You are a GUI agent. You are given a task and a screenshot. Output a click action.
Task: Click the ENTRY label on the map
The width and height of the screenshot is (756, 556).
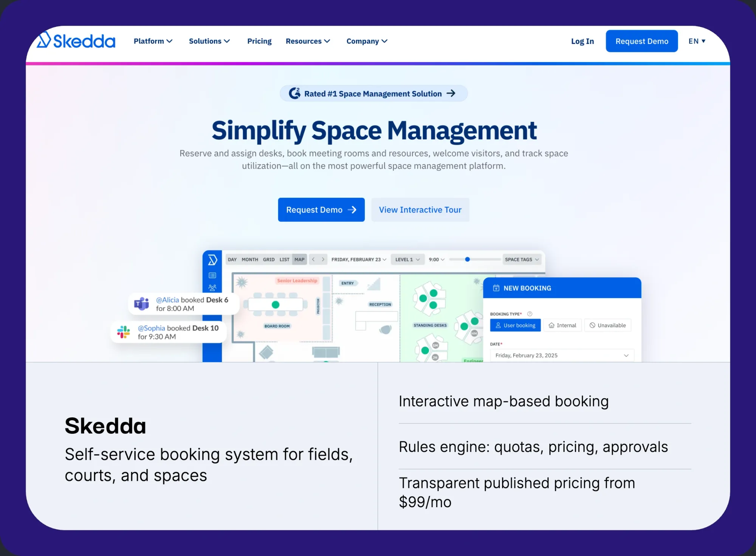tap(347, 283)
